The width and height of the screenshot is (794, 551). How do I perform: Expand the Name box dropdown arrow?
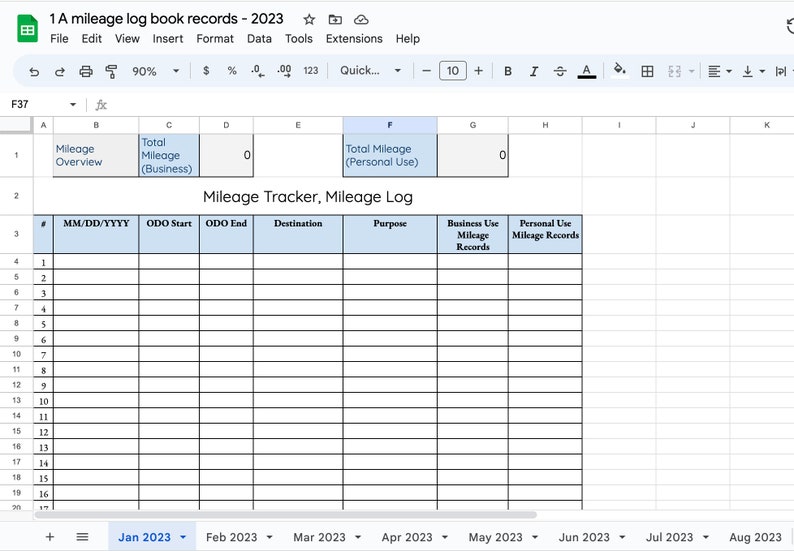click(73, 105)
